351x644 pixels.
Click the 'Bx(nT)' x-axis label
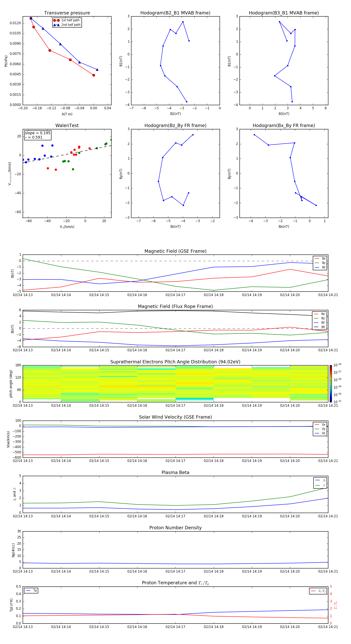[284, 227]
